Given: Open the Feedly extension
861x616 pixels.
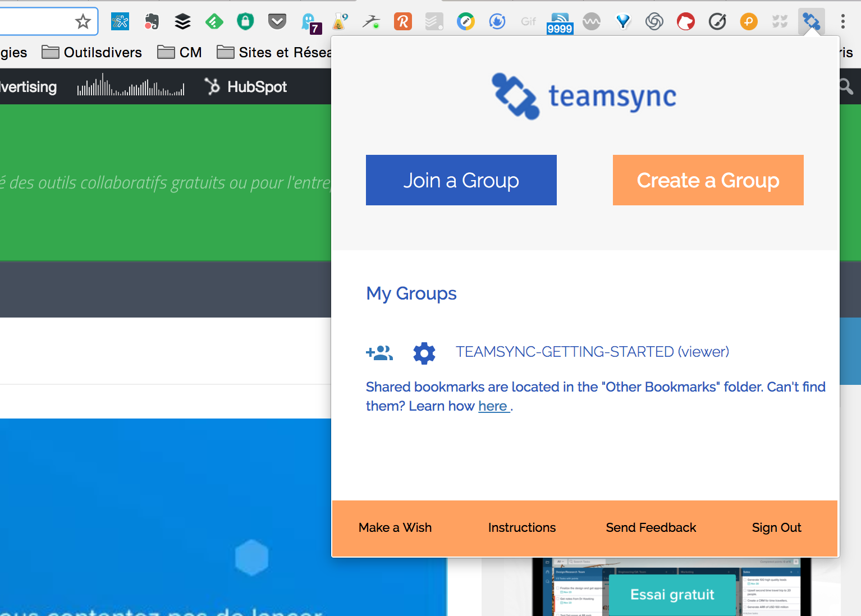Looking at the screenshot, I should click(x=214, y=21).
